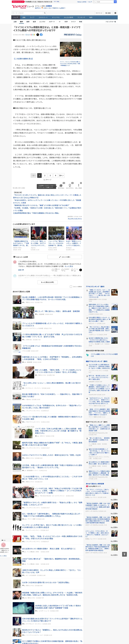
Task: Tick the コメント非表示 checkbox
Action: [x=71, y=286]
